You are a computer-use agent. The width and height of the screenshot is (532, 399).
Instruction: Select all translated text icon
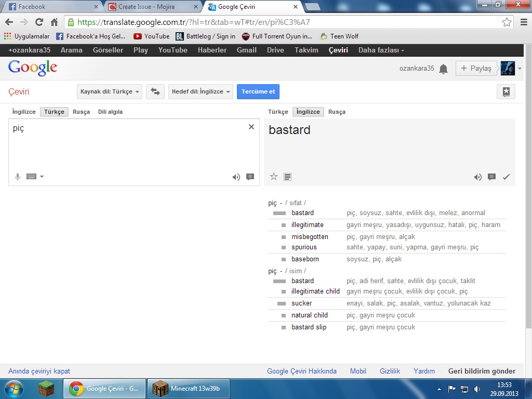[287, 177]
